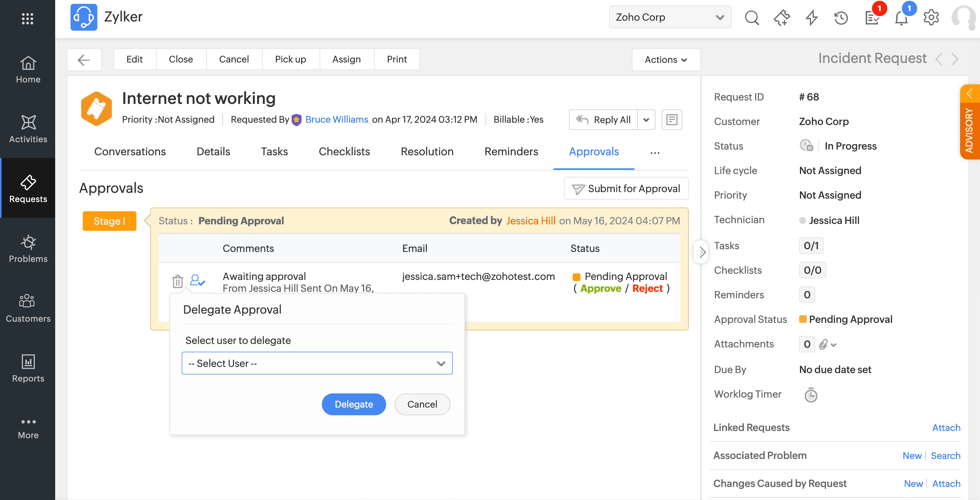Viewport: 980px width, 500px height.
Task: Click the green Approve link
Action: point(600,288)
